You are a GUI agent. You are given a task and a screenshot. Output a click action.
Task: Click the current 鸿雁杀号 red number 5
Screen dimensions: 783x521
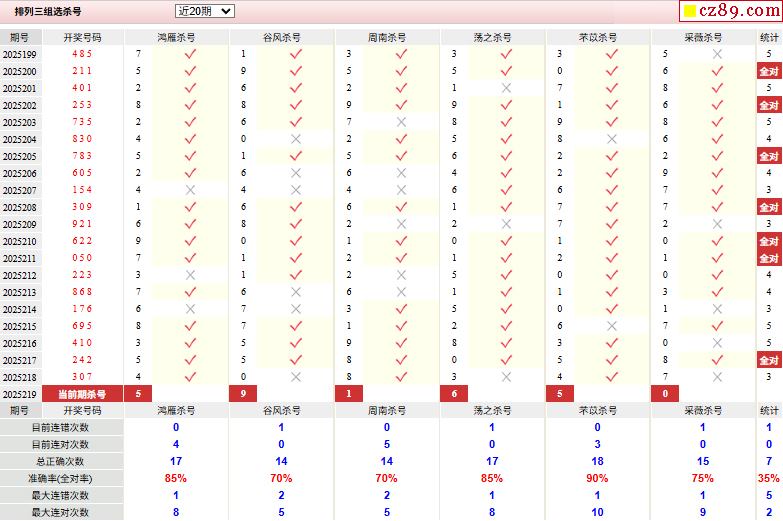(138, 394)
